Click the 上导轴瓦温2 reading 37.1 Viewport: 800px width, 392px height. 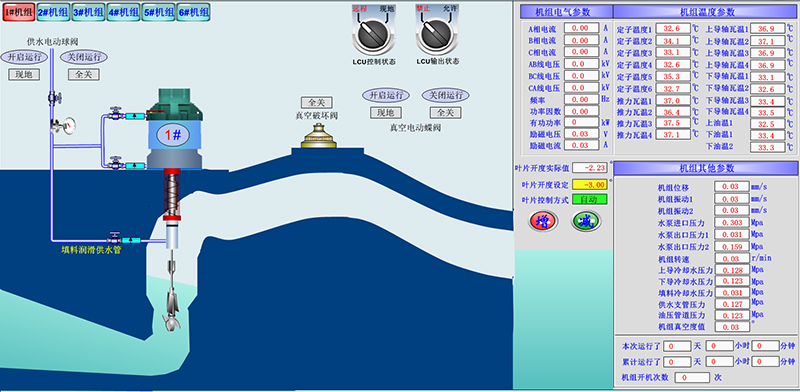[767, 41]
